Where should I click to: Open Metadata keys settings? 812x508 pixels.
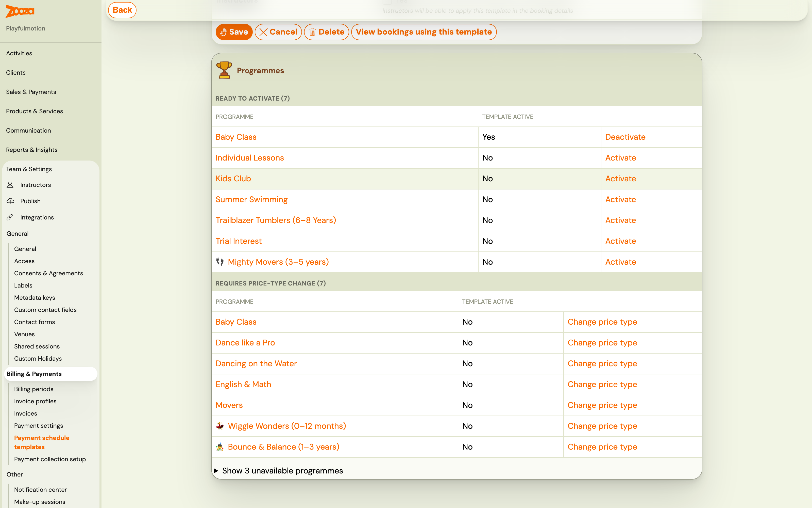[35, 298]
